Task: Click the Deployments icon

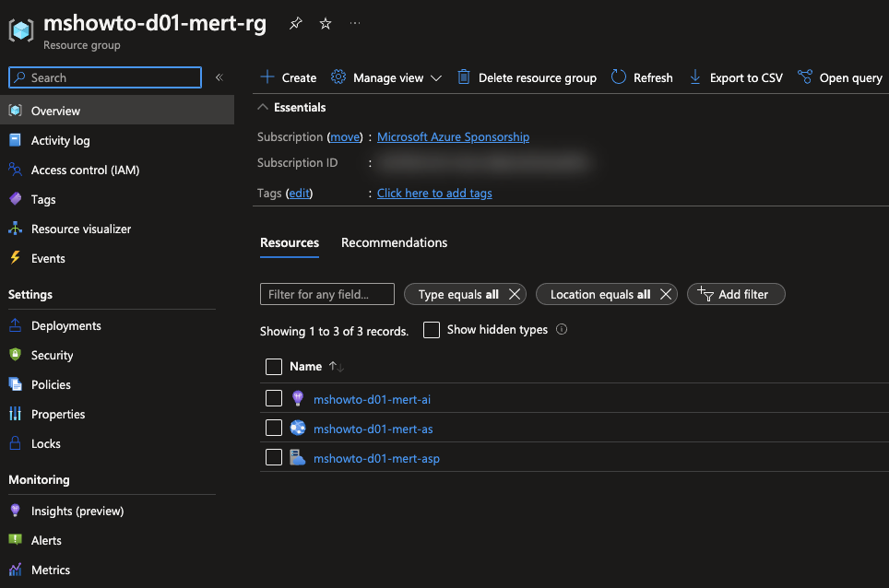Action: [16, 325]
